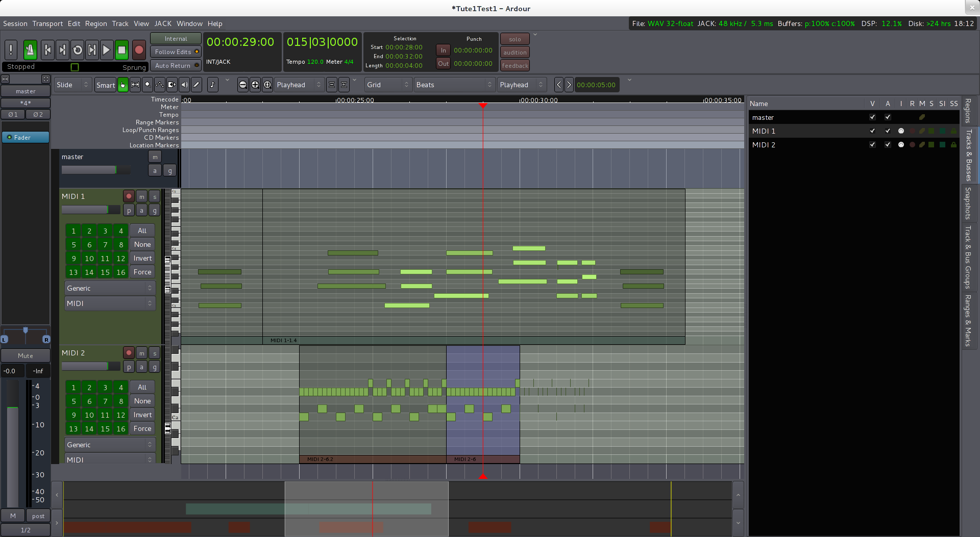Select the audition speaker tool
The image size is (980, 537).
184,85
